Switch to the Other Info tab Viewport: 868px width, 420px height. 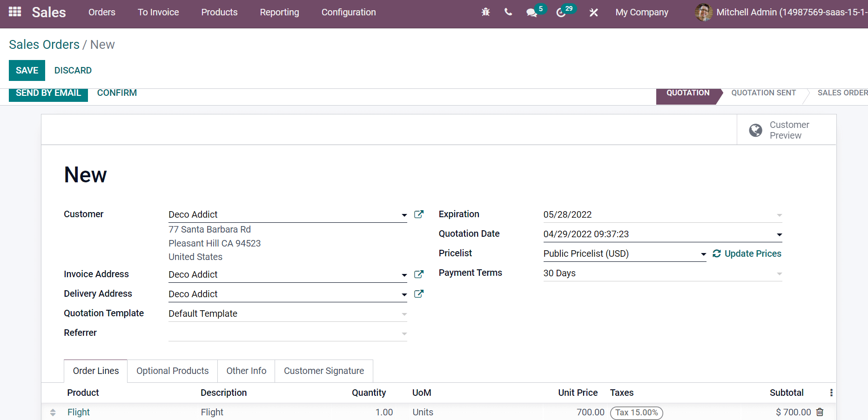pyautogui.click(x=246, y=371)
